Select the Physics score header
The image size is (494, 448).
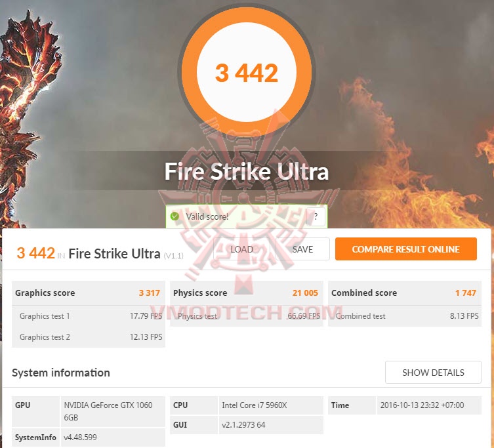click(x=247, y=293)
